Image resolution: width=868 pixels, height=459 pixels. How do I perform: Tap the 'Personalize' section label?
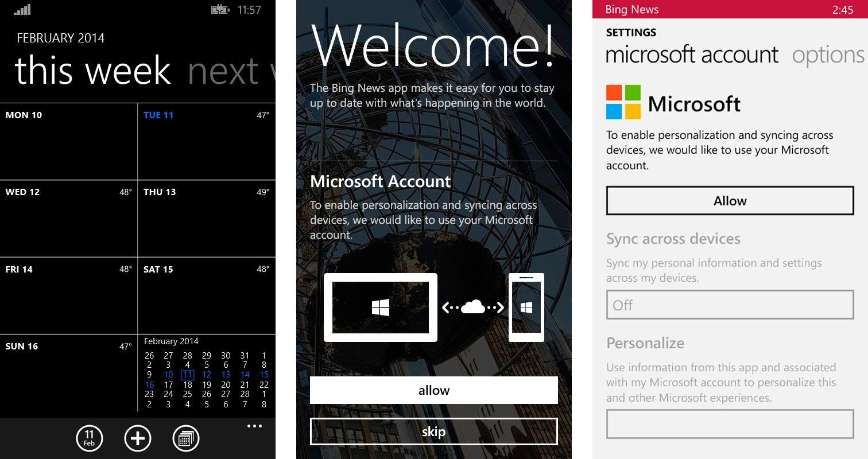(645, 343)
